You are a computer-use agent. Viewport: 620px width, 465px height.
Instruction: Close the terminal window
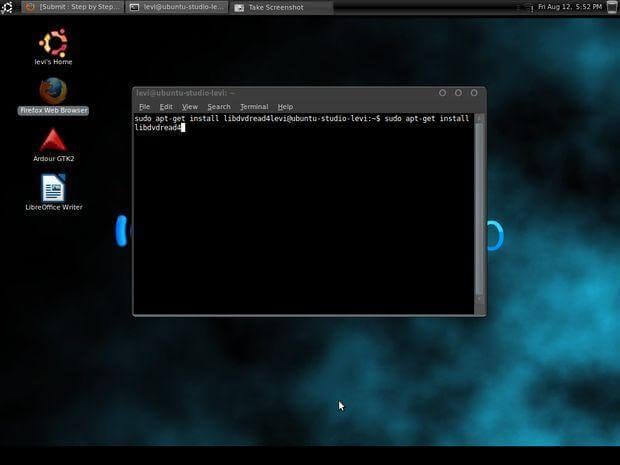pyautogui.click(x=474, y=93)
